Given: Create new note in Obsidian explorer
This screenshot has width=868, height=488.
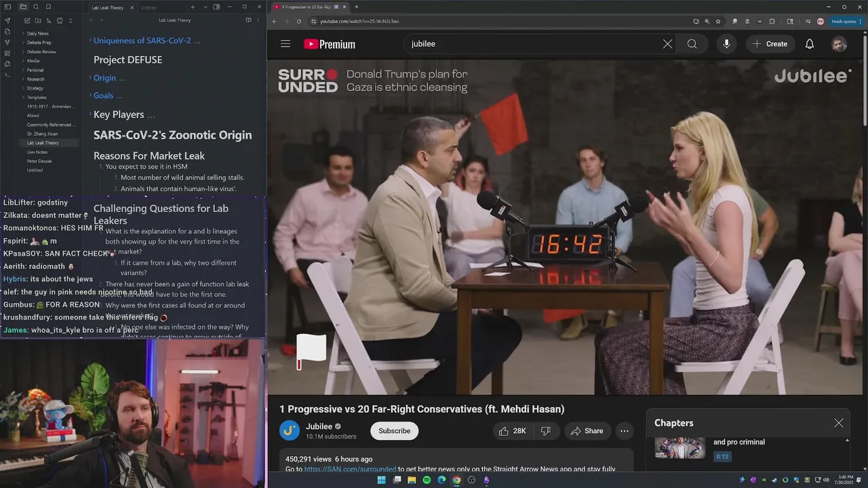Looking at the screenshot, I should 26,20.
